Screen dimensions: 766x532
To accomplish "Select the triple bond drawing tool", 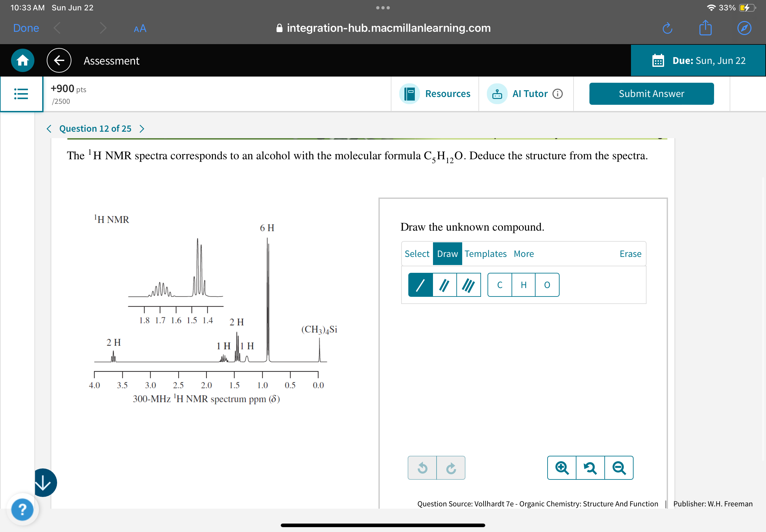I will [x=468, y=285].
